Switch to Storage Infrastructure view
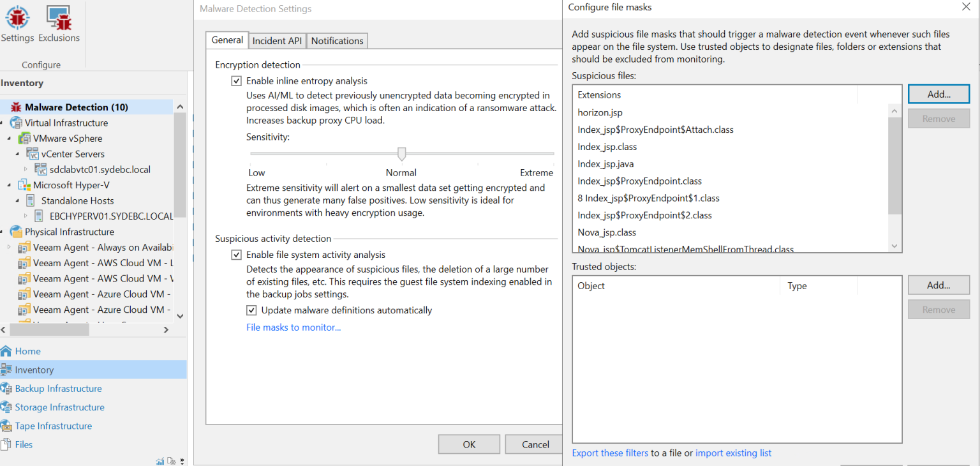980x466 pixels. point(59,407)
